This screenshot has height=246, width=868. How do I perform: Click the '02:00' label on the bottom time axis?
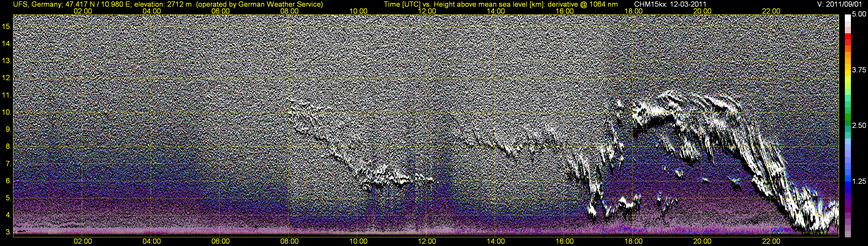pos(83,241)
